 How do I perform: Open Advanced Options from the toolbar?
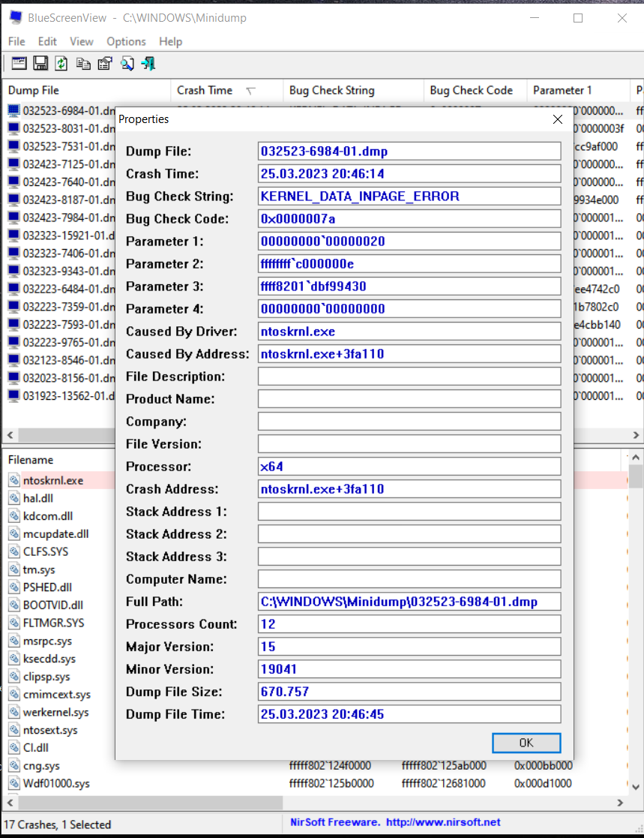click(19, 64)
